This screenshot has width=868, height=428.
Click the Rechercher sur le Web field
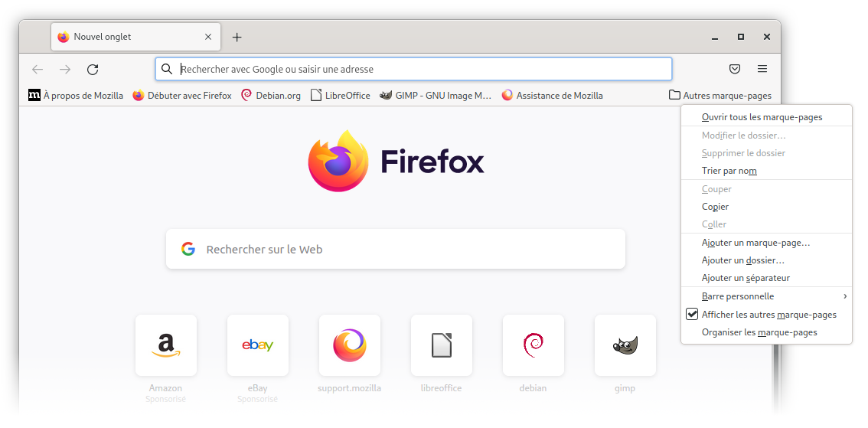[x=396, y=249]
